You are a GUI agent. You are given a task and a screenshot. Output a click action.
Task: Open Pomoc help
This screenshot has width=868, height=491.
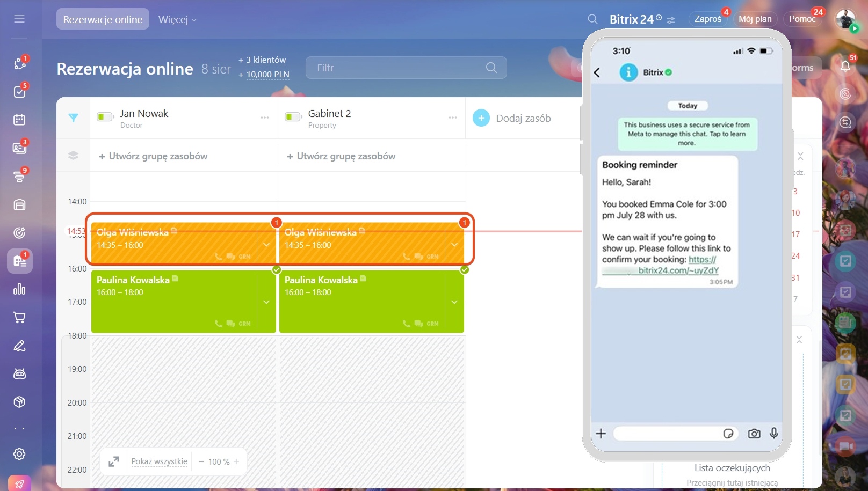(x=802, y=19)
